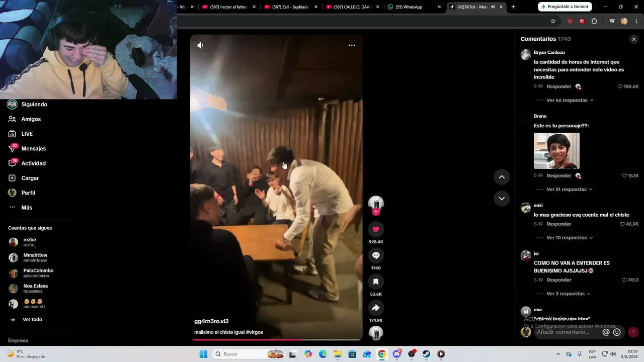Go to the previous video
Image resolution: width=644 pixels, height=362 pixels.
click(502, 177)
